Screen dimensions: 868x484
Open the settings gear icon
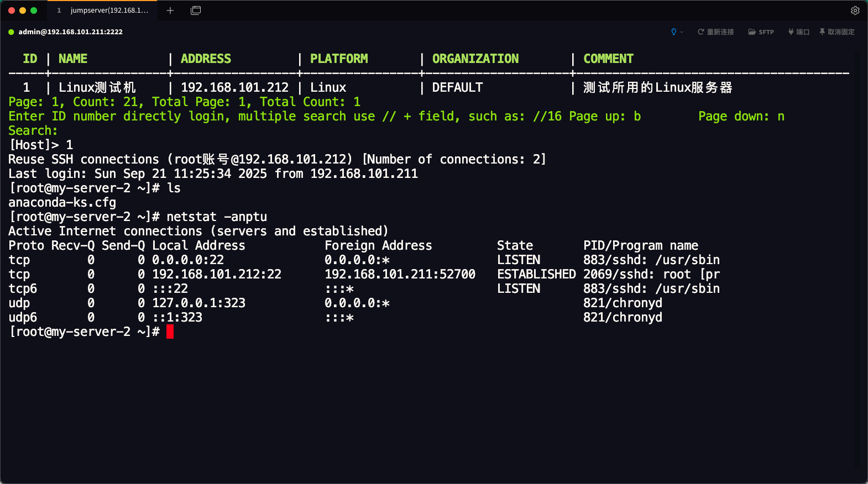(x=855, y=10)
